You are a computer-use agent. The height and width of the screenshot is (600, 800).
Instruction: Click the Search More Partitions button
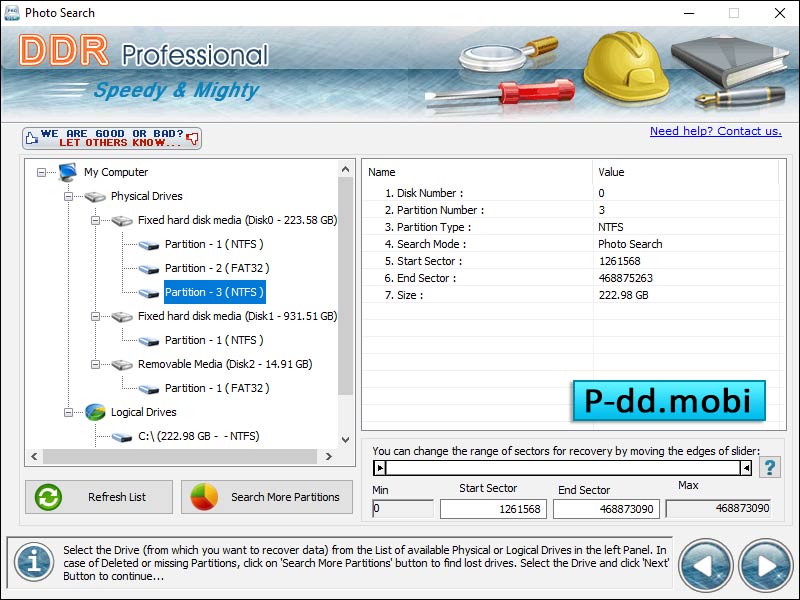(x=265, y=497)
